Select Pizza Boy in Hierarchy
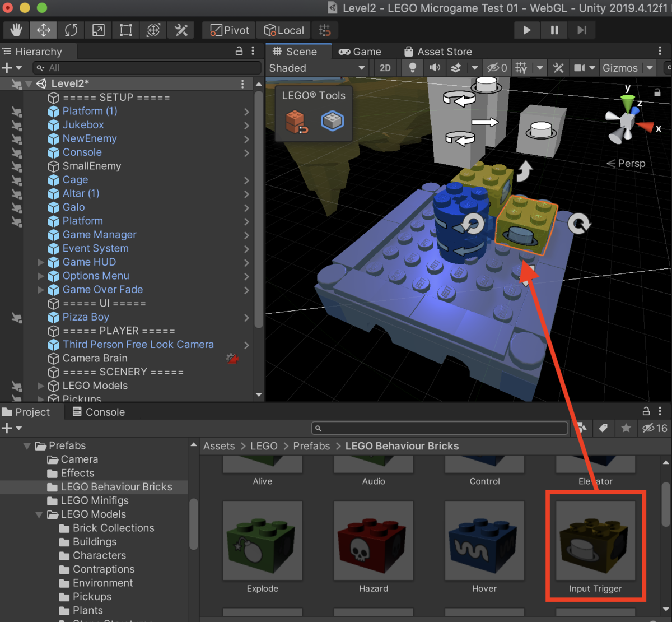 86,317
